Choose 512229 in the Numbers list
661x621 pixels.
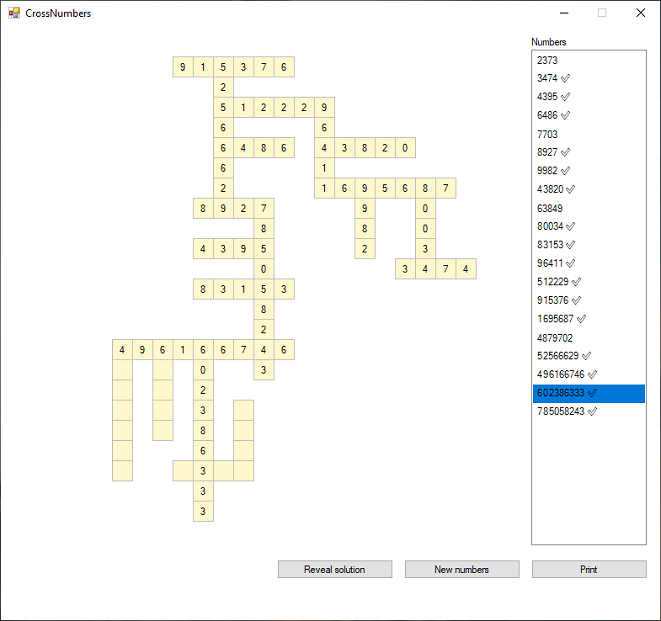click(x=552, y=282)
